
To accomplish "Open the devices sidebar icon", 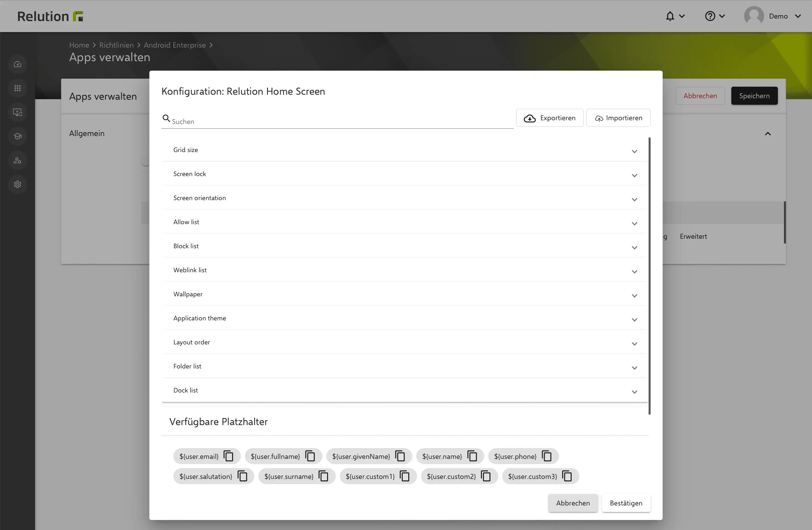I will pos(17,112).
